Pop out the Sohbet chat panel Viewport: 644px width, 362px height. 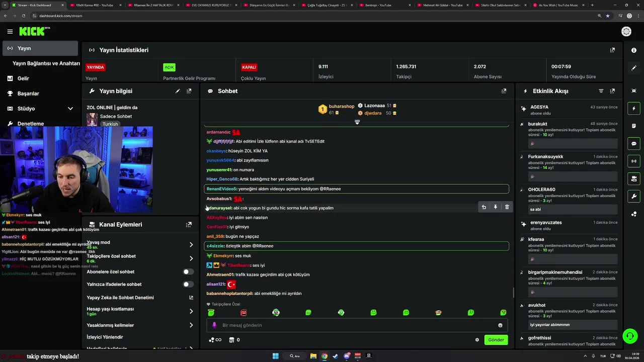point(504,91)
